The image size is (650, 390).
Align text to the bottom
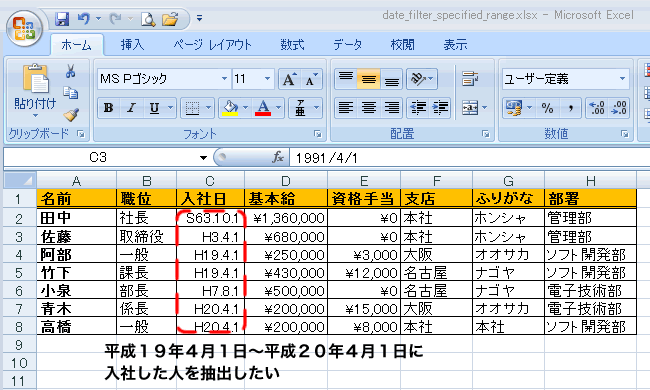coord(391,79)
